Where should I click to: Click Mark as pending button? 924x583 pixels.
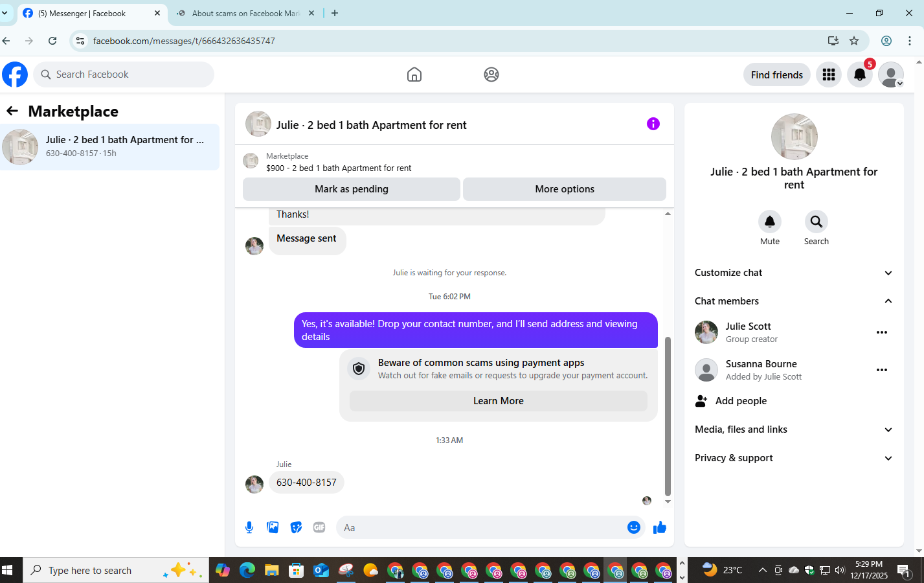pyautogui.click(x=352, y=189)
